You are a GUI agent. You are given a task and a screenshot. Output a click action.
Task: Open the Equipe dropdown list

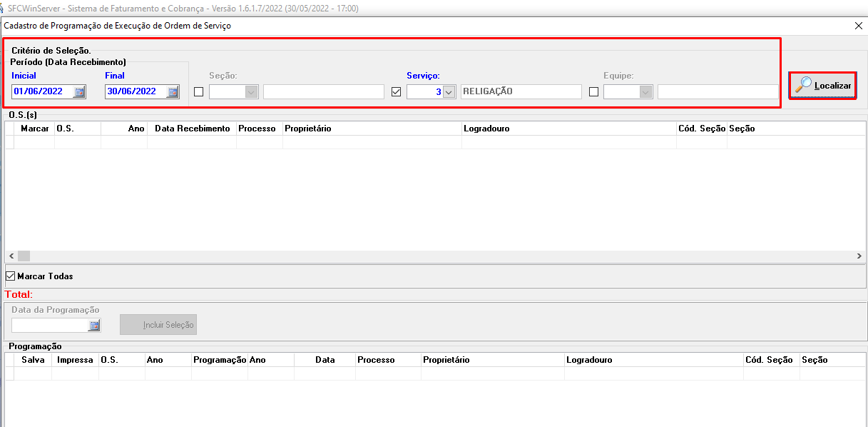point(644,91)
